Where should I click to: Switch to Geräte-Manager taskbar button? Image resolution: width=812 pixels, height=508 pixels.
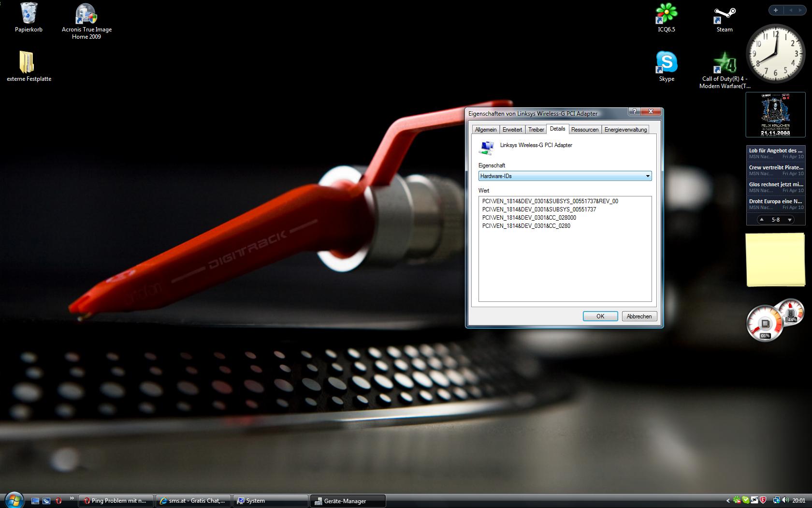(x=348, y=501)
